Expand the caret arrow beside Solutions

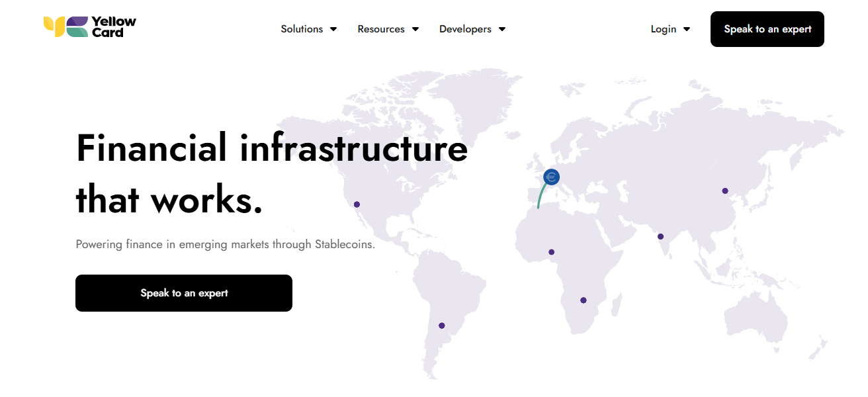333,29
